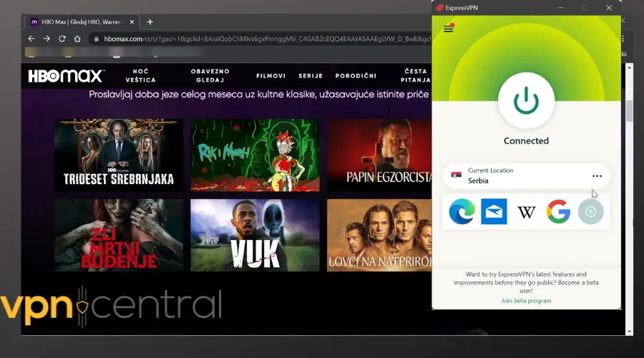Viewport: 644px width, 358px height.
Task: Launch the Mail app shortcut
Action: pyautogui.click(x=494, y=212)
